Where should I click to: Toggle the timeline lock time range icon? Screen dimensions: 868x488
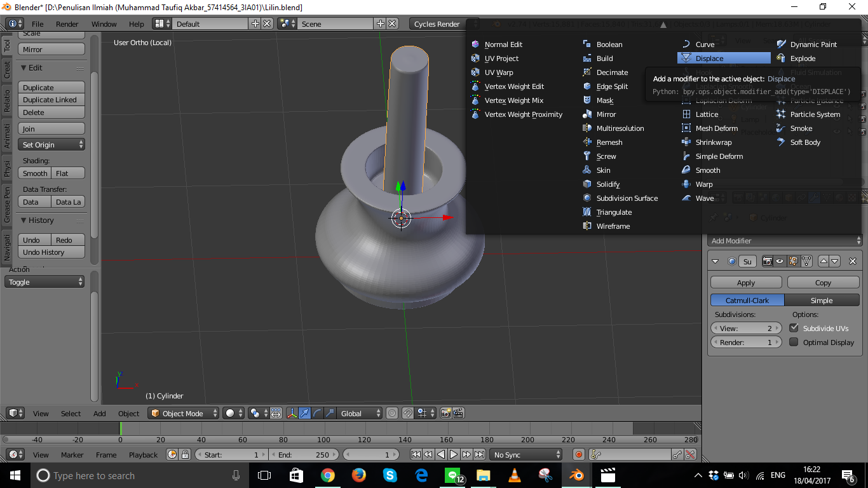[185, 454]
